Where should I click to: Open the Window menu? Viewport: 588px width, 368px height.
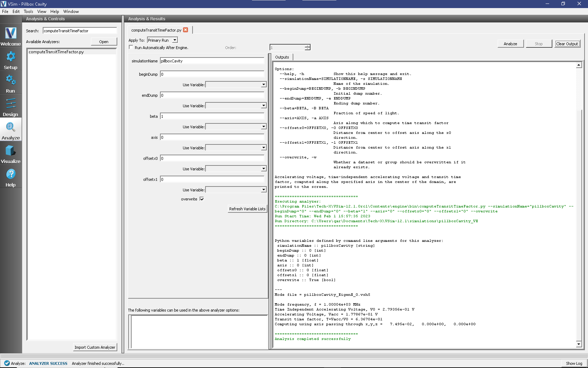pos(71,12)
